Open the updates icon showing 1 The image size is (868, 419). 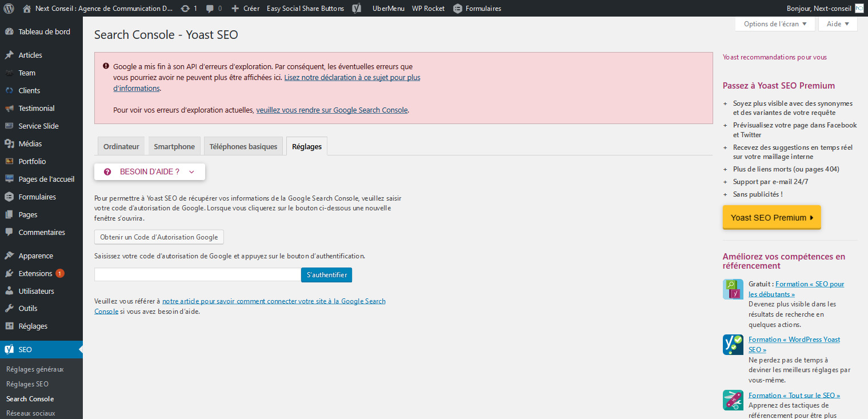185,9
